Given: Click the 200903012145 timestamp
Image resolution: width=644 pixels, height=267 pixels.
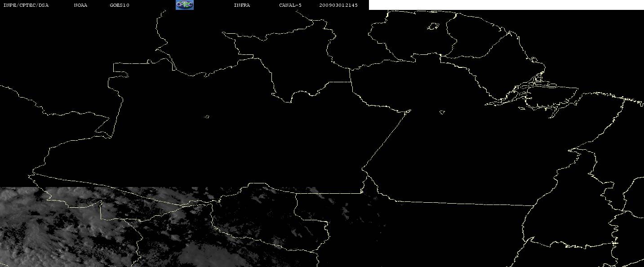Looking at the screenshot, I should coord(339,5).
